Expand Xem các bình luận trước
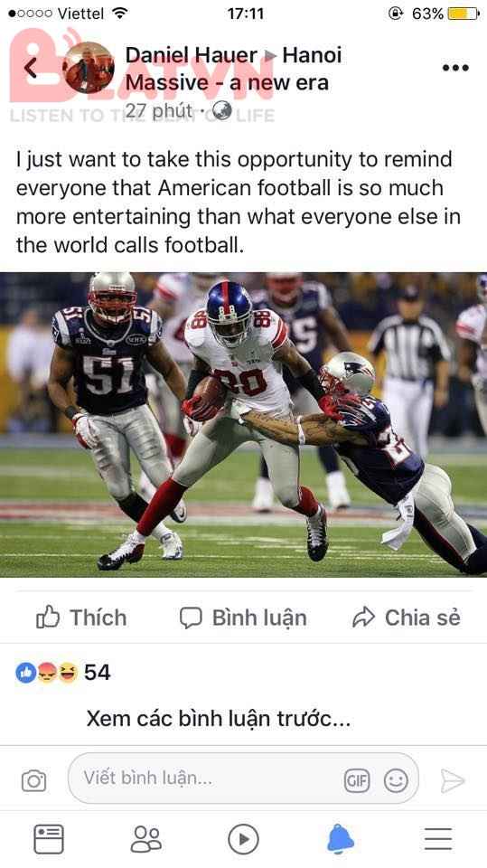The image size is (487, 868). pos(219,719)
